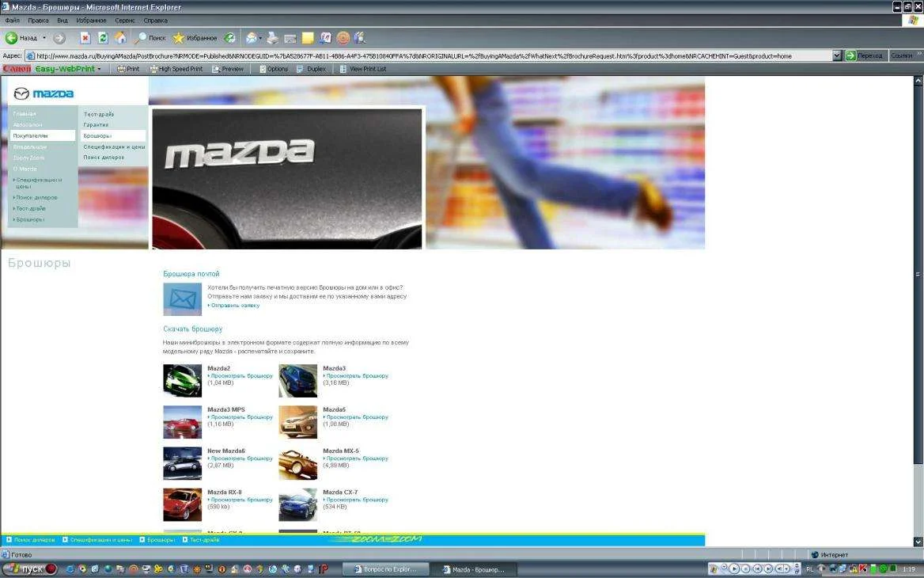Open the Поиск search toolbar button
The height and width of the screenshot is (578, 924).
tap(150, 38)
